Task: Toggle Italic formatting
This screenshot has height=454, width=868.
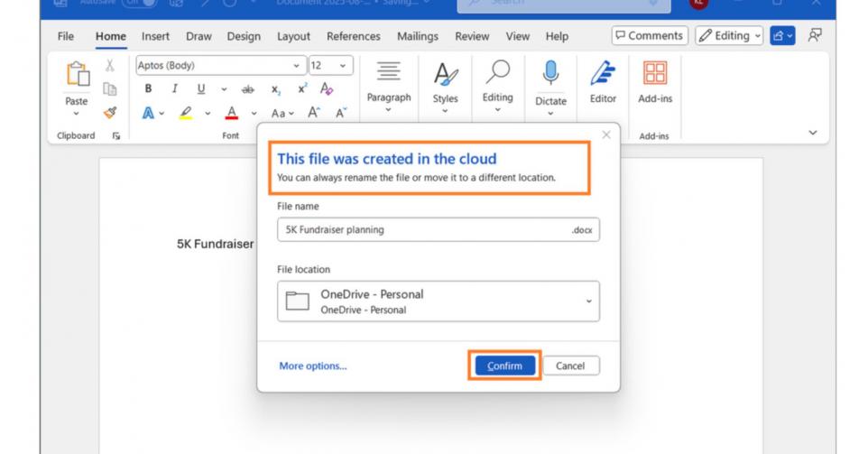Action: click(174, 88)
